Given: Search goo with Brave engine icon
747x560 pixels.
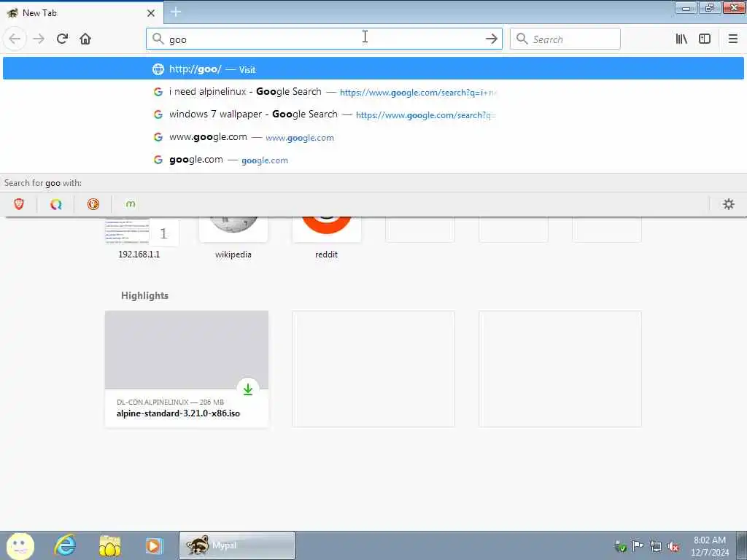Looking at the screenshot, I should 19,204.
